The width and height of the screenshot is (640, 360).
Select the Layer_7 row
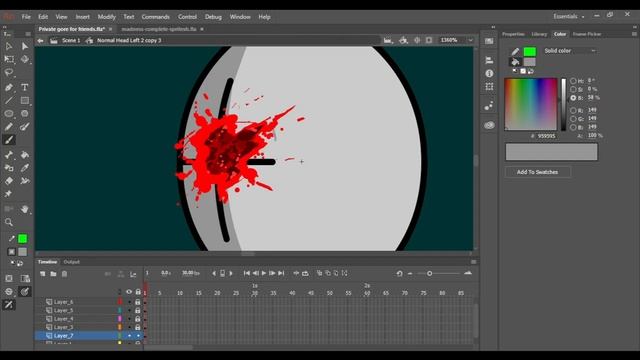tap(89, 336)
